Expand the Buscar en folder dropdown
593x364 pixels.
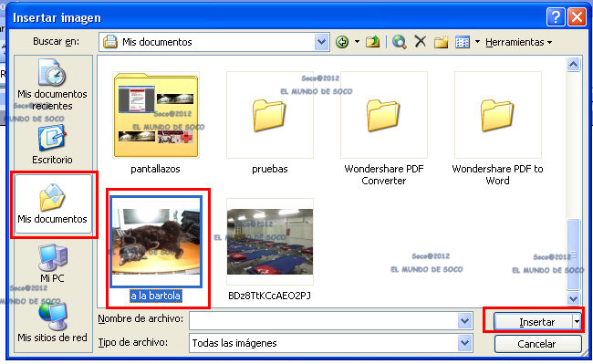click(x=321, y=42)
